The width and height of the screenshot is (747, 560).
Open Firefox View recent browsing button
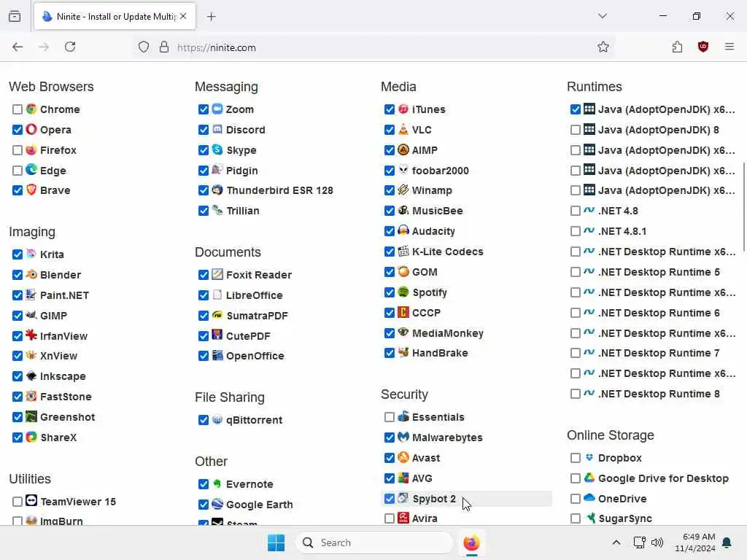(x=15, y=16)
